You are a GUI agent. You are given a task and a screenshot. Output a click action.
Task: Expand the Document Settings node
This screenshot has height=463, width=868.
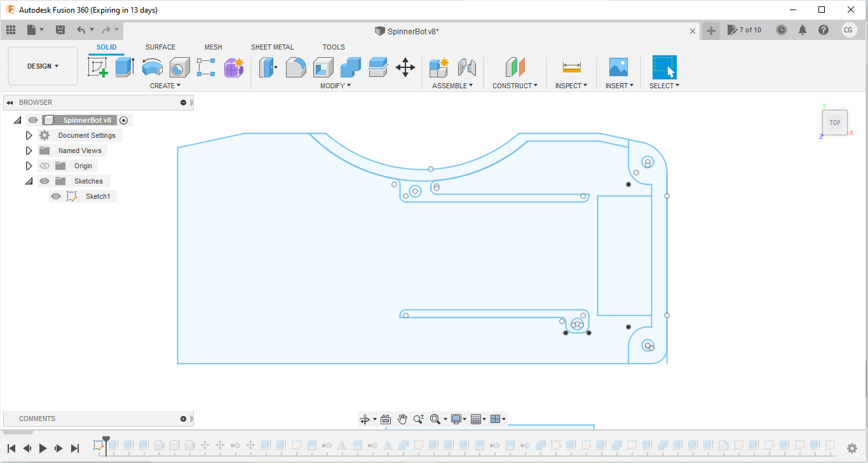(29, 135)
